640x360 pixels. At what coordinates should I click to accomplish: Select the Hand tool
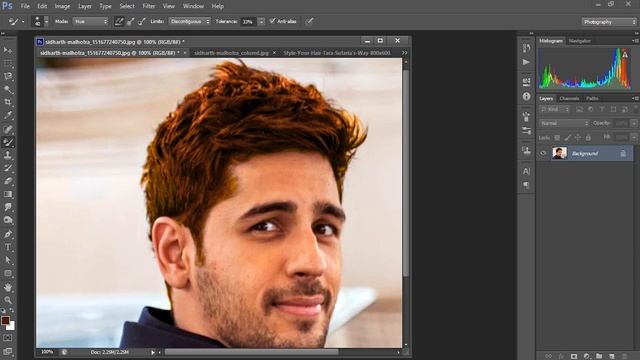point(8,287)
